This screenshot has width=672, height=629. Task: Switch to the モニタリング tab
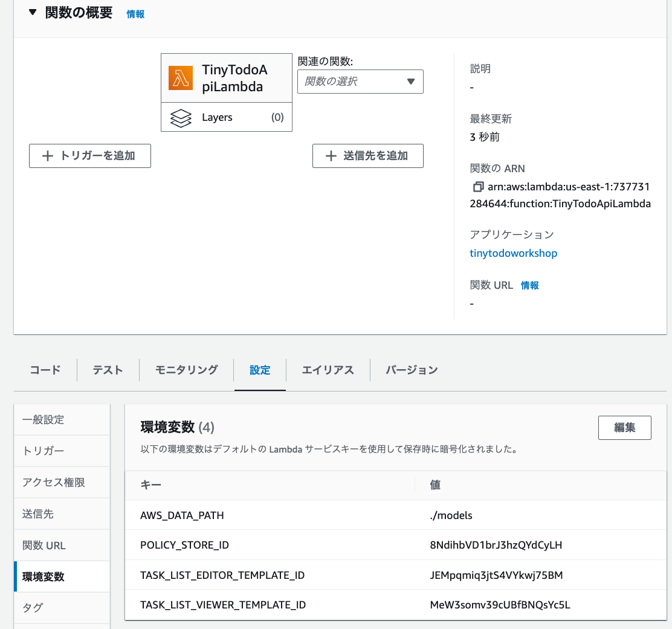click(x=186, y=370)
